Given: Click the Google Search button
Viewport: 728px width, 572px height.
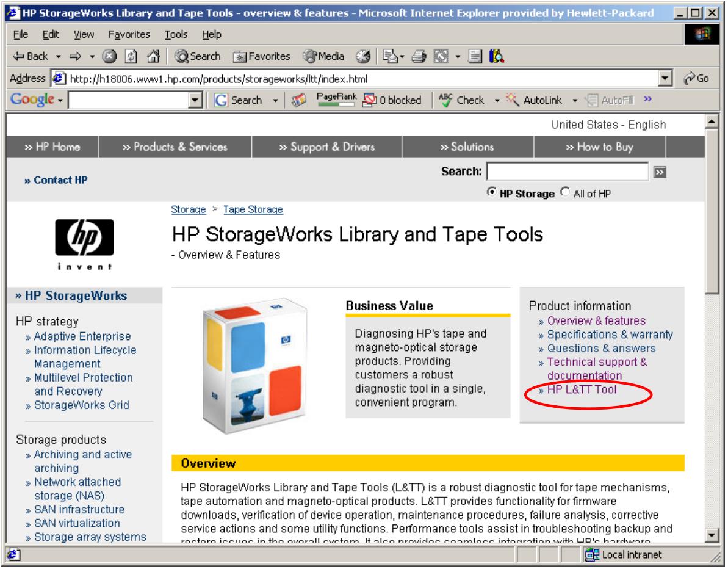Looking at the screenshot, I should 238,100.
